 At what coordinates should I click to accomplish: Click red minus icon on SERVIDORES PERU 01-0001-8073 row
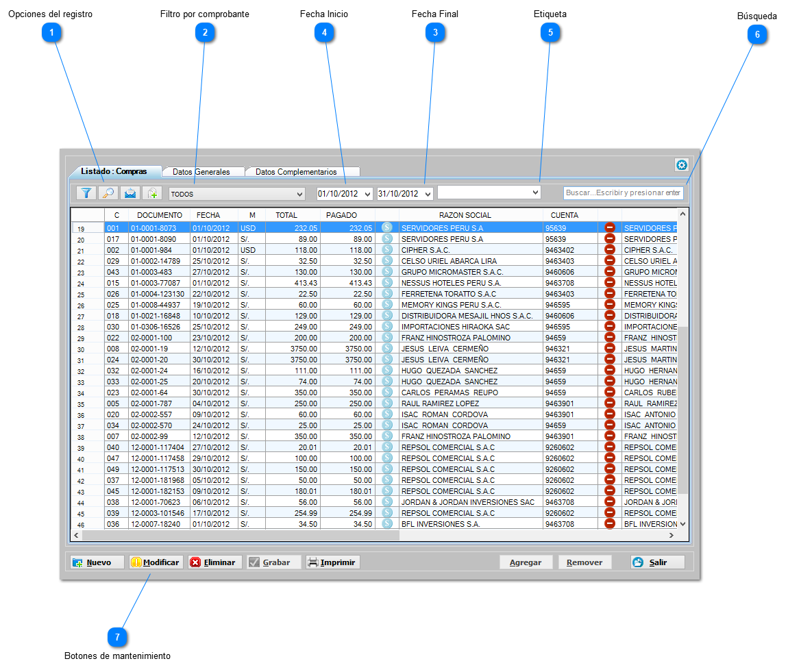tap(610, 227)
